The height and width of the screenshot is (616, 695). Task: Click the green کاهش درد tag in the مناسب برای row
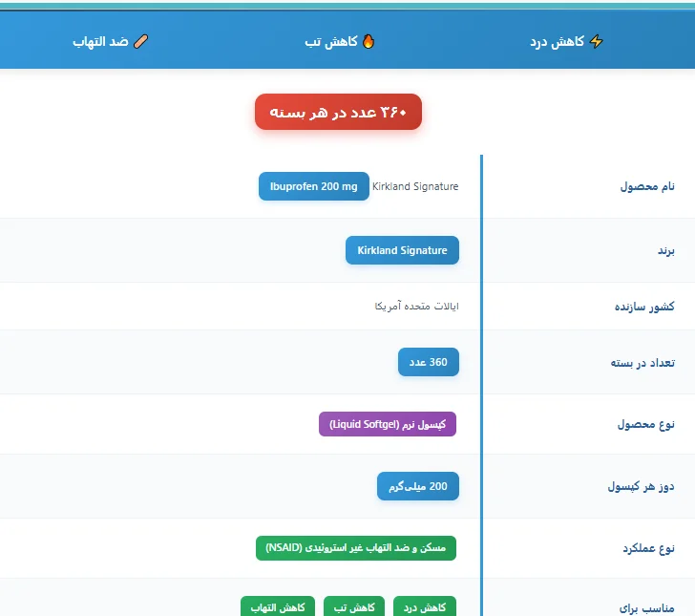click(425, 606)
